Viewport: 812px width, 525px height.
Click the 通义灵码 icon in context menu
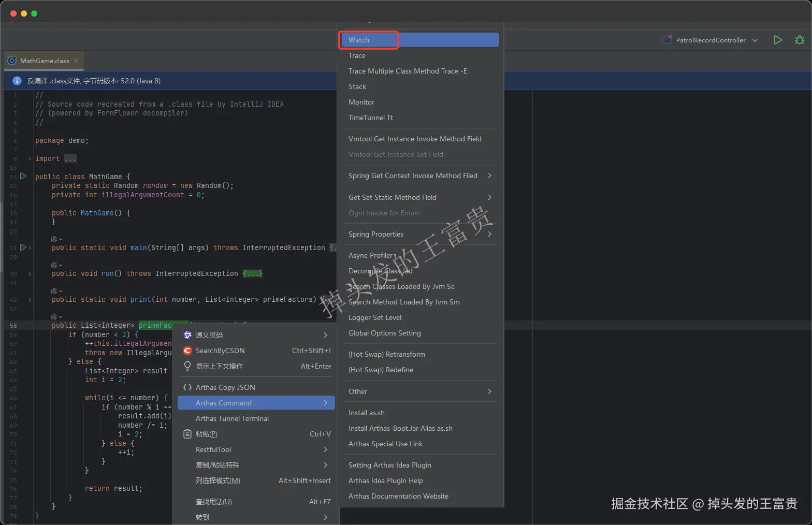(187, 335)
